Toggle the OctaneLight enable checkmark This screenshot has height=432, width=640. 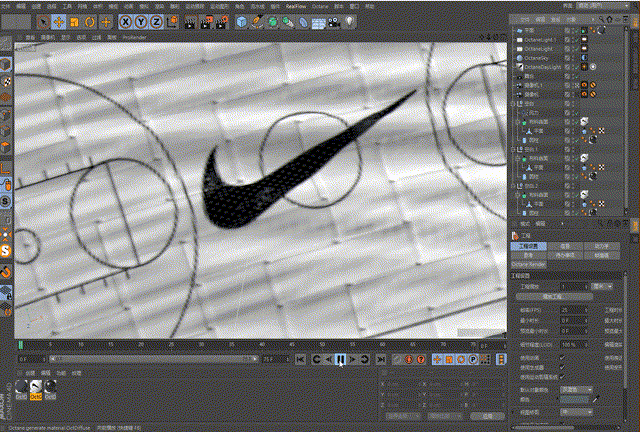[576, 49]
